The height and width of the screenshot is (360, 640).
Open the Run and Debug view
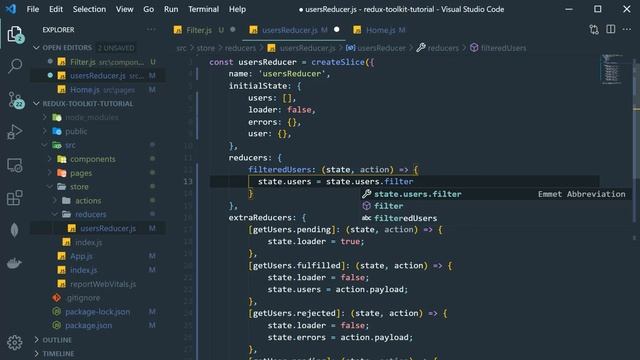click(x=15, y=132)
